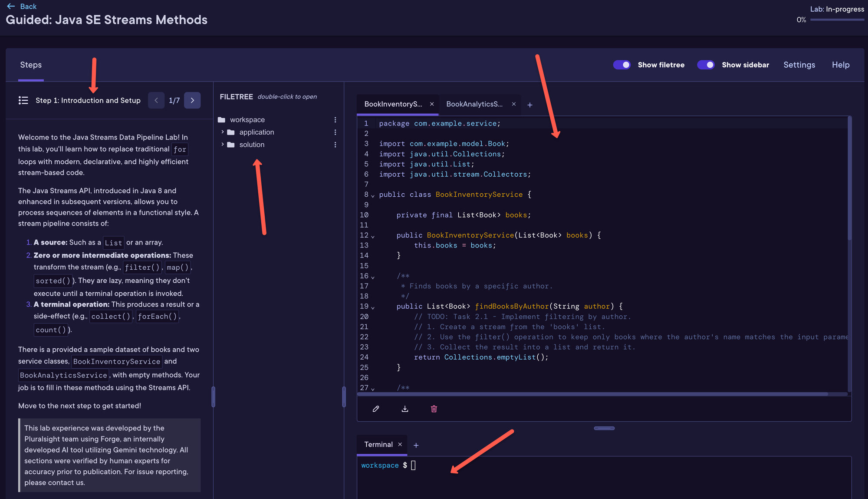The image size is (868, 499).
Task: Expand the application folder
Action: point(223,132)
